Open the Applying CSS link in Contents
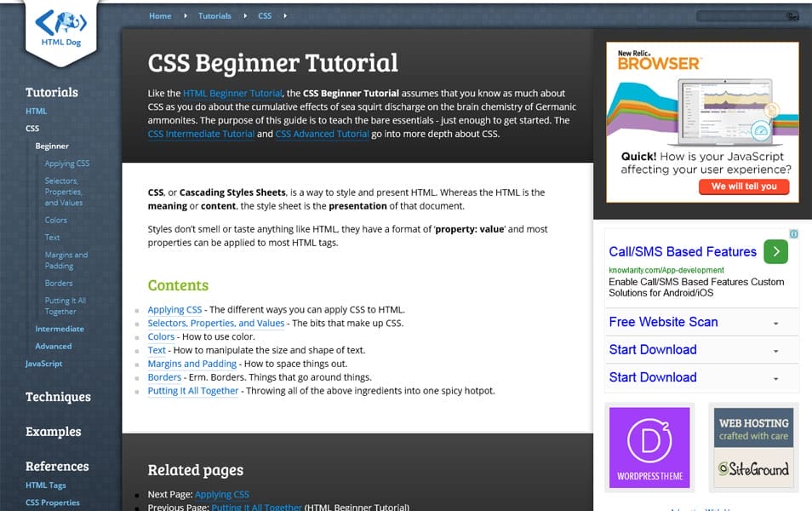 pos(174,309)
